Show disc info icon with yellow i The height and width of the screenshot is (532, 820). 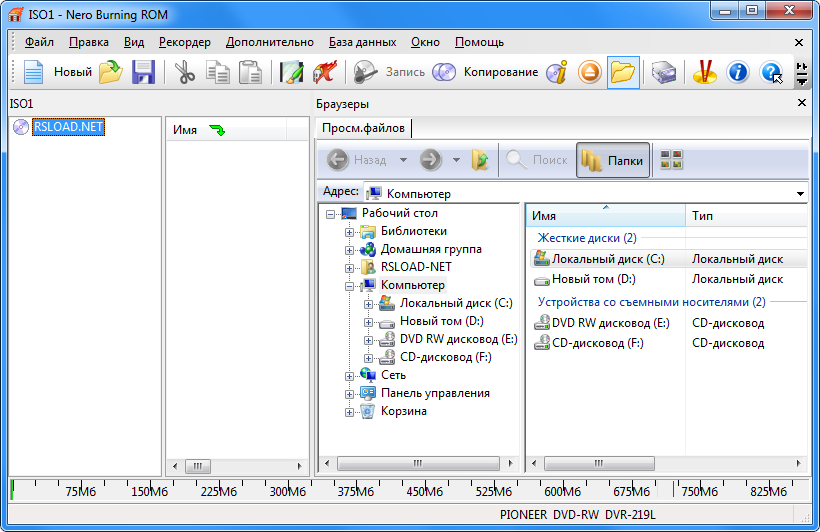click(x=557, y=72)
